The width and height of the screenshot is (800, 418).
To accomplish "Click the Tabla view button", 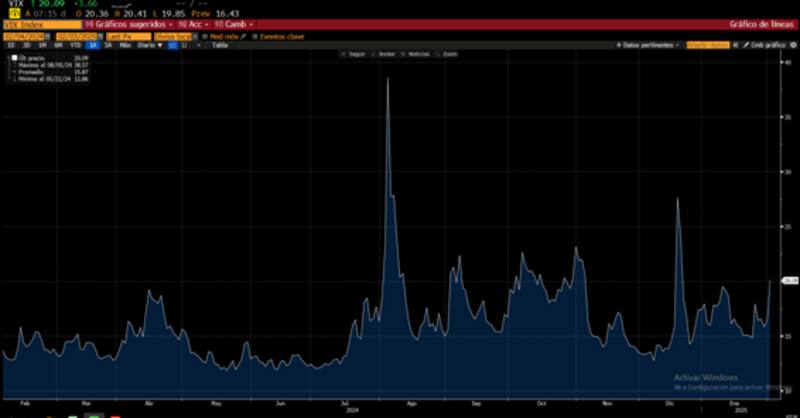I will click(x=219, y=45).
